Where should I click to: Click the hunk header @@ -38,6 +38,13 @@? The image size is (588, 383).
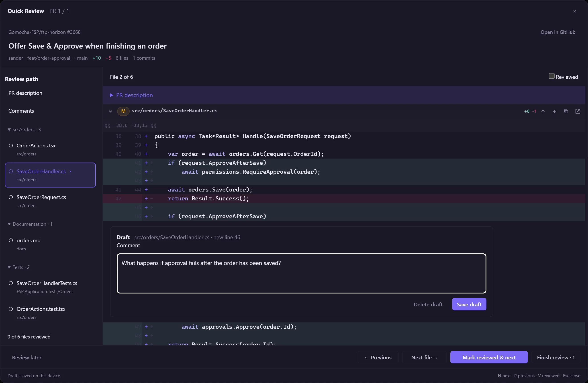[131, 125]
